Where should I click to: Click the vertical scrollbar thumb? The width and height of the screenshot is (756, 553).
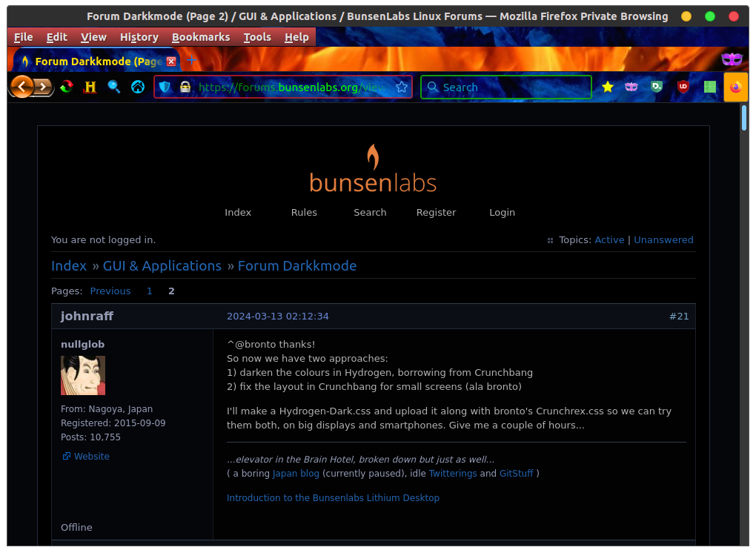[x=744, y=118]
